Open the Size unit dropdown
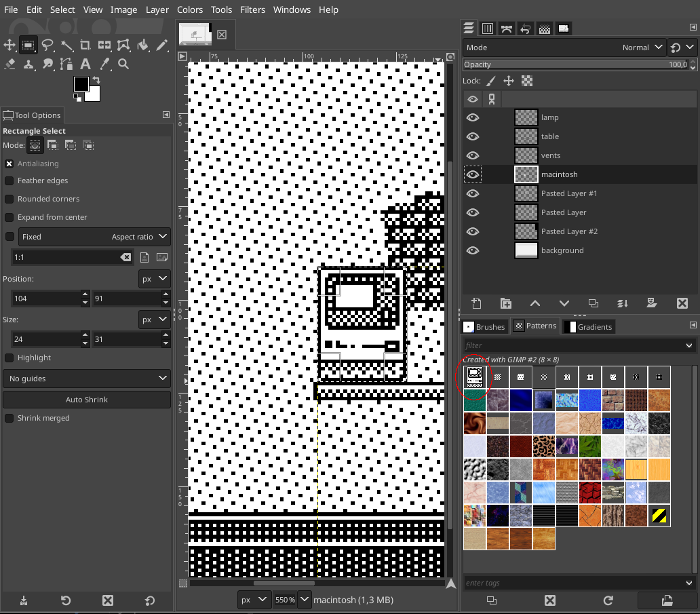This screenshot has height=614, width=700. pyautogui.click(x=154, y=320)
